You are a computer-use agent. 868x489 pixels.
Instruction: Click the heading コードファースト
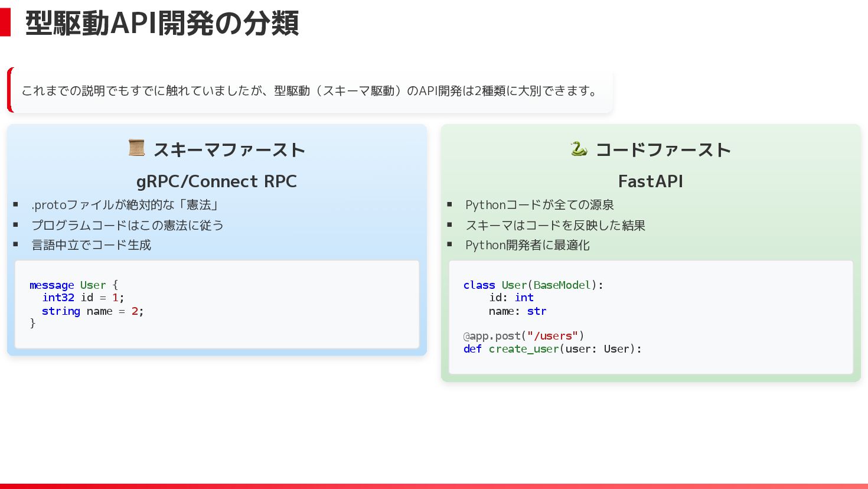[663, 150]
